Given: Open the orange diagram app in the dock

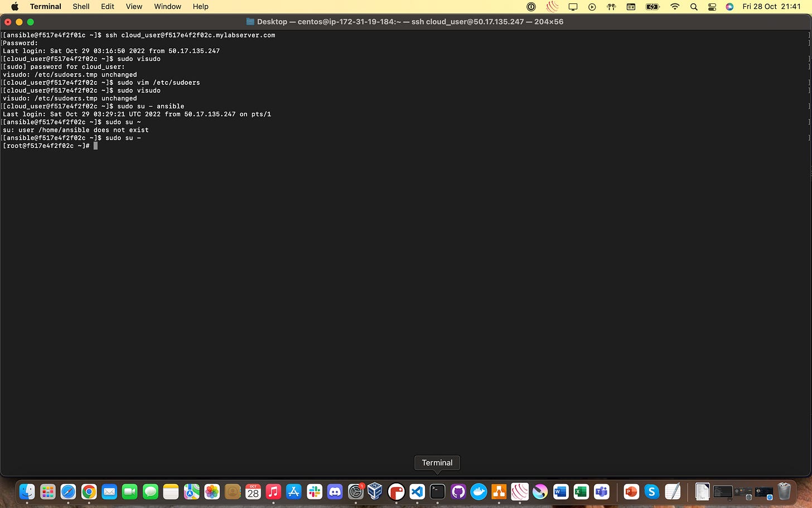Looking at the screenshot, I should click(x=499, y=492).
